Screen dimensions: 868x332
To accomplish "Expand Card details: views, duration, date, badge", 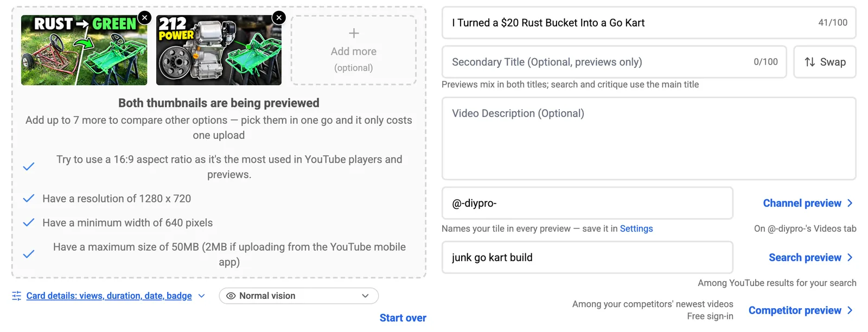I will [109, 296].
